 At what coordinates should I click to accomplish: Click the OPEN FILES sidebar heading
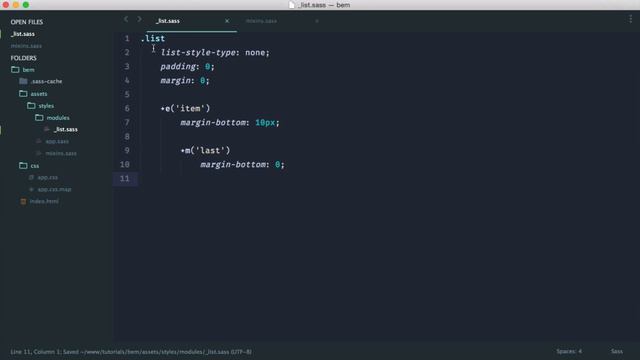tap(27, 22)
